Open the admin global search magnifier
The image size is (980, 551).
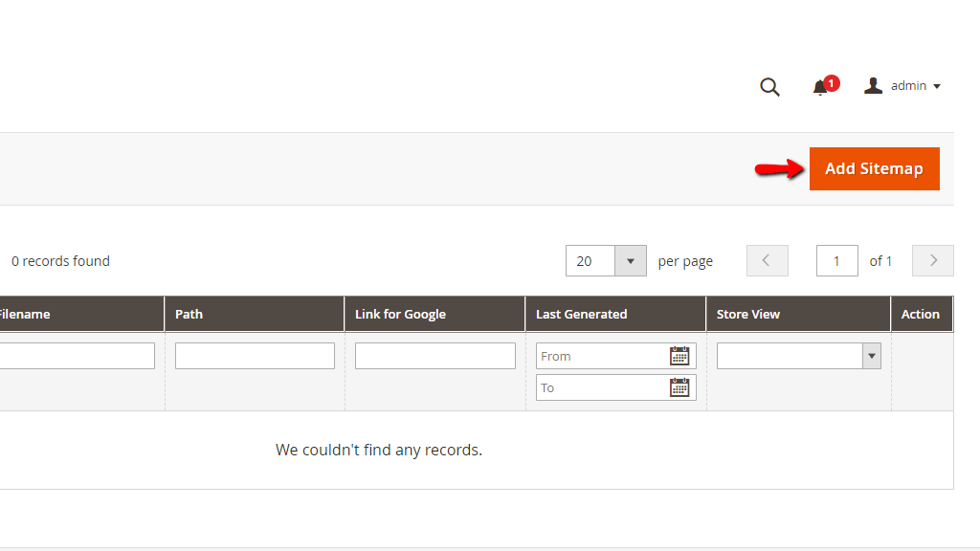[x=769, y=86]
